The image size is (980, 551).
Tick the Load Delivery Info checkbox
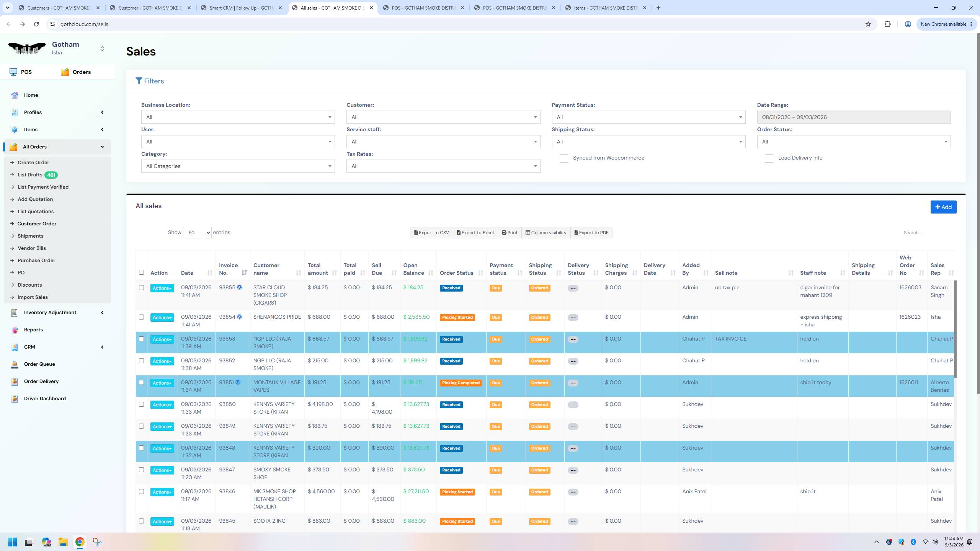[x=769, y=158]
